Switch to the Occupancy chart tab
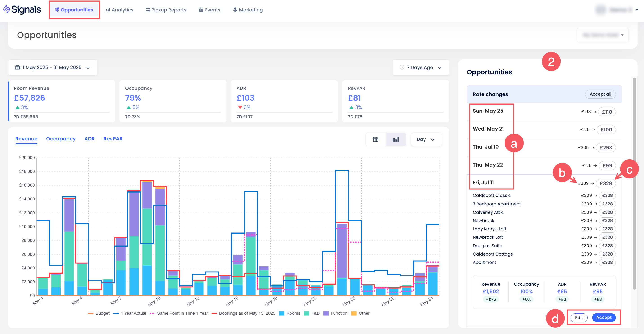The image size is (644, 334). click(61, 139)
